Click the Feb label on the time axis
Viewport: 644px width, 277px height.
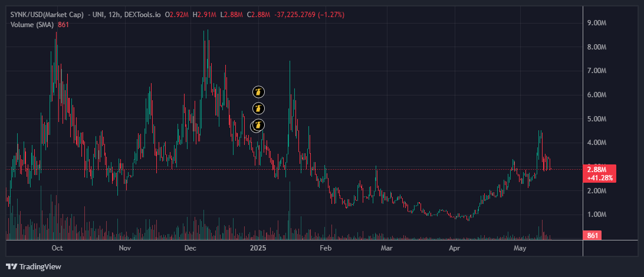(x=326, y=248)
